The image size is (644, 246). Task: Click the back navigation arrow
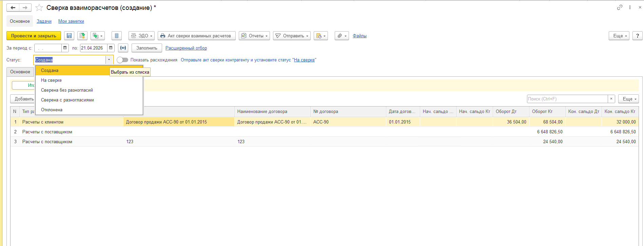(x=13, y=7)
